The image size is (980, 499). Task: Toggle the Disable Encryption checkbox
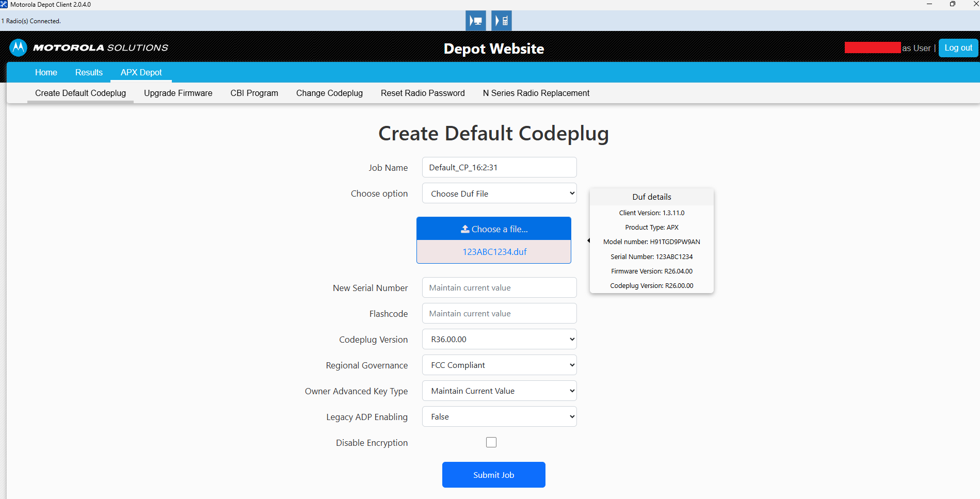[491, 442]
